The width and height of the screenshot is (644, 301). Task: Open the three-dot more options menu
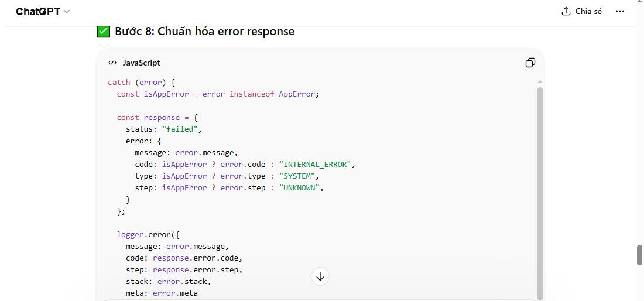pyautogui.click(x=620, y=11)
